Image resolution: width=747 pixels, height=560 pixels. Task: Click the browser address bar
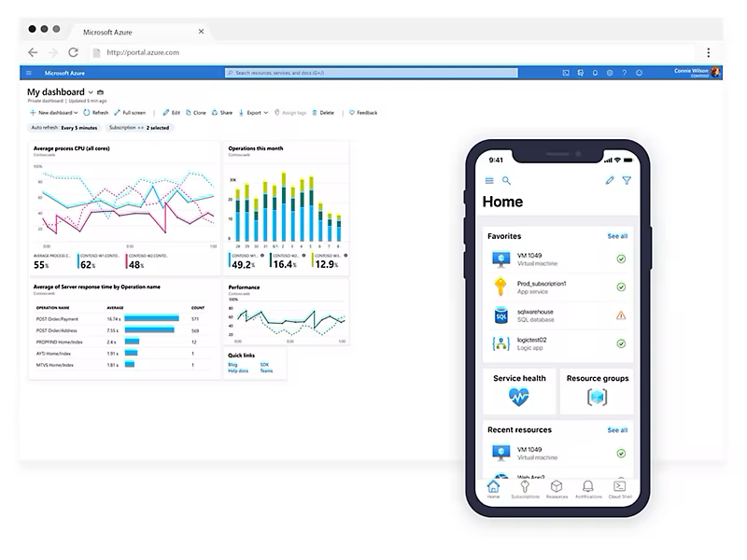390,52
